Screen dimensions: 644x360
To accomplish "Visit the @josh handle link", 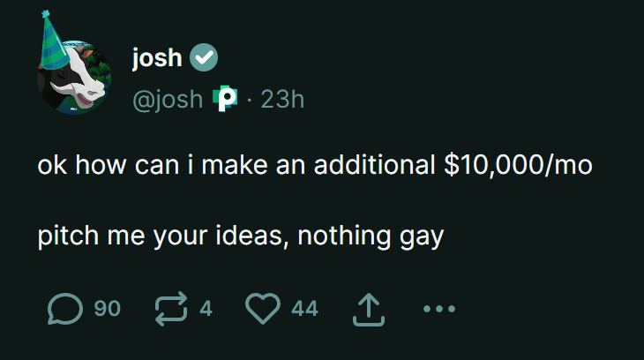I will point(167,100).
